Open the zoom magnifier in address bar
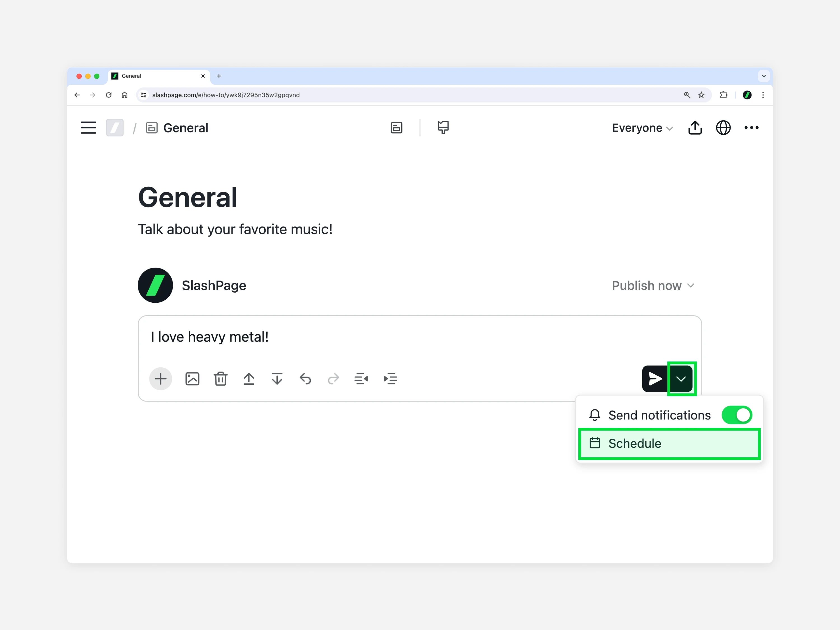The width and height of the screenshot is (840, 630). point(687,95)
